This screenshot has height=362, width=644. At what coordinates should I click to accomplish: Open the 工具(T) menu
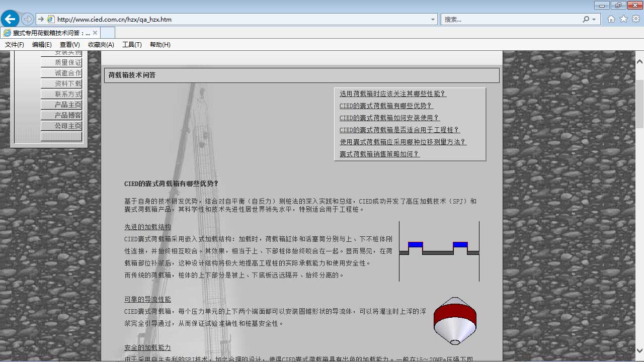click(x=132, y=45)
